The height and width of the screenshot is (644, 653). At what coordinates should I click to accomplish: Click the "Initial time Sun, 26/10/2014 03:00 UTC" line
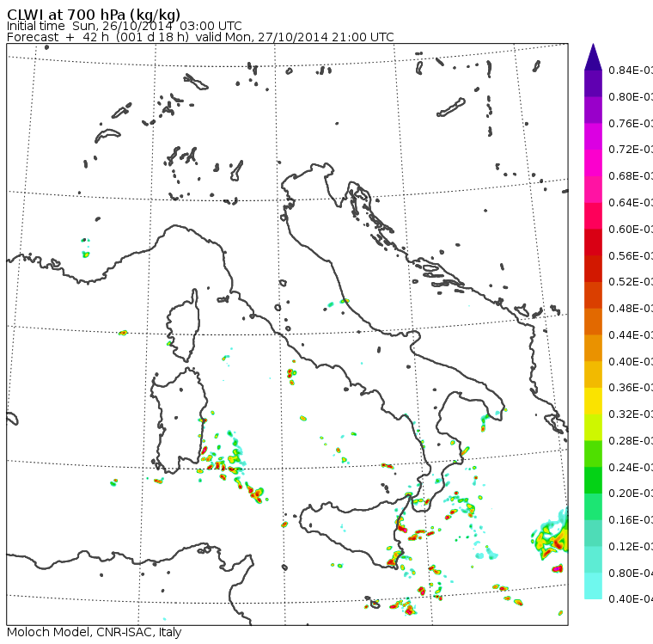tap(124, 26)
